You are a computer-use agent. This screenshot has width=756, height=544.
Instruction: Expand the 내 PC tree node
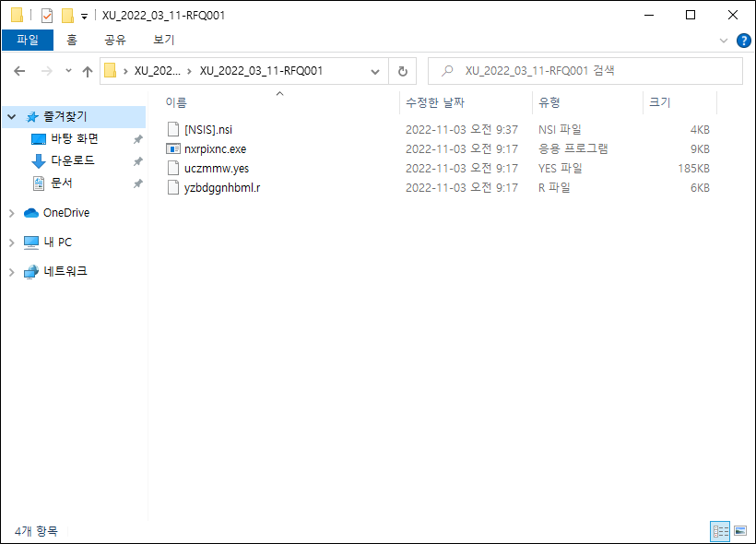pyautogui.click(x=12, y=242)
